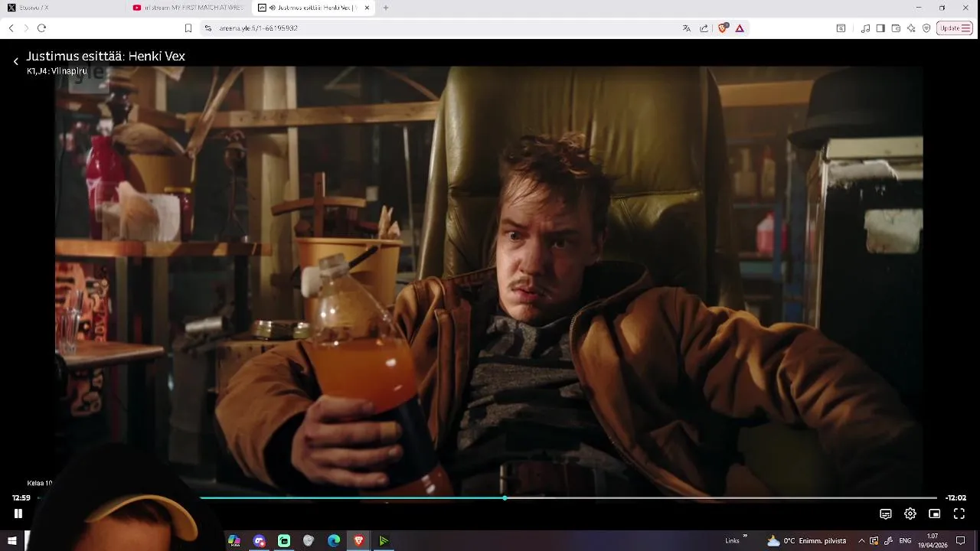Screen dimensions: 980x551
Task: Toggle the browser sidebar panel
Action: click(x=880, y=28)
